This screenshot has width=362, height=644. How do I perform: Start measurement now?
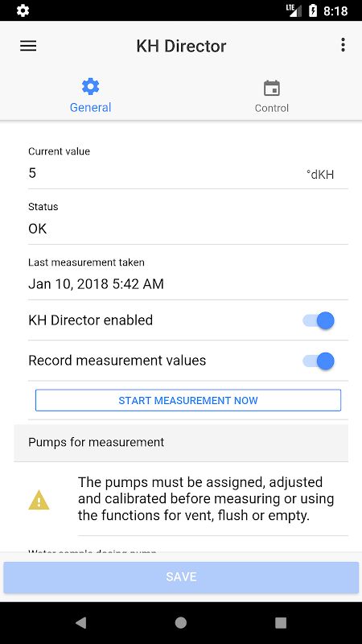tap(188, 400)
